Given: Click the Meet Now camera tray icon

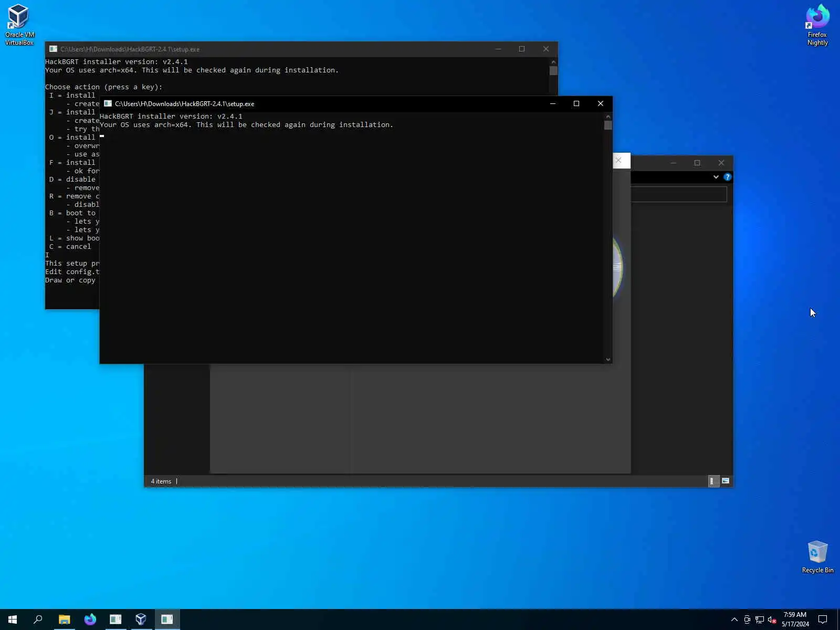Looking at the screenshot, I should click(747, 619).
